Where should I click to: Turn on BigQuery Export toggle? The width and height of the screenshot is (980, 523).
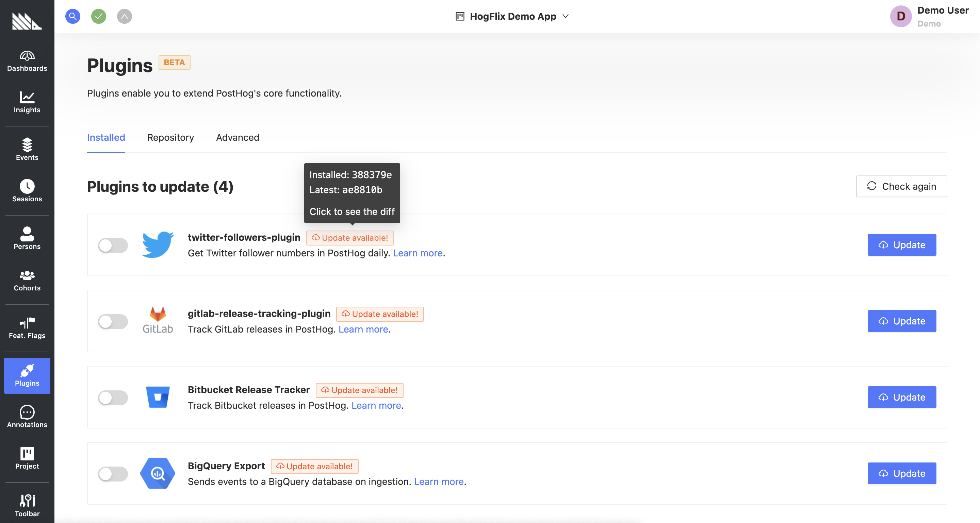click(113, 474)
